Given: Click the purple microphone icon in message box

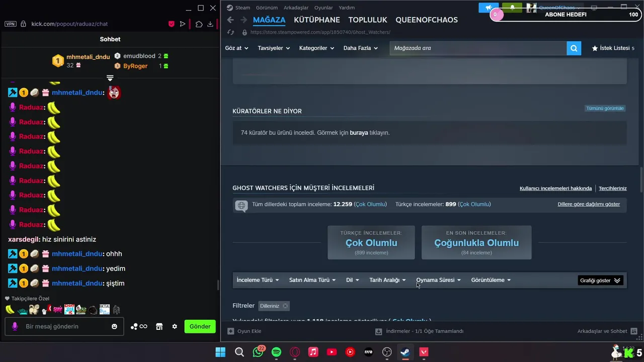Looking at the screenshot, I should coord(15,326).
